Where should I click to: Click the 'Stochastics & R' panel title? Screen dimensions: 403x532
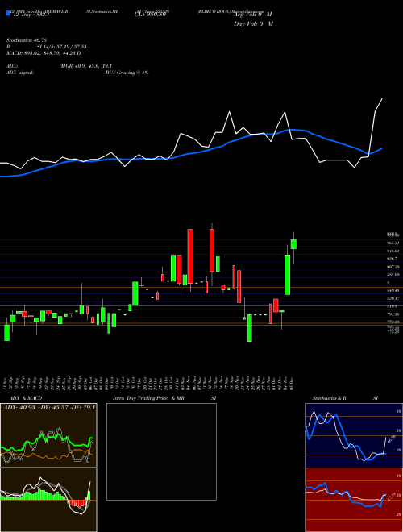pos(329,398)
